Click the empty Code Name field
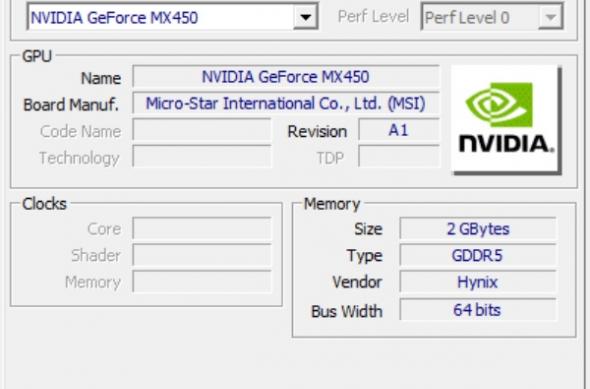Viewport: 590px width, 389px height. 202,130
